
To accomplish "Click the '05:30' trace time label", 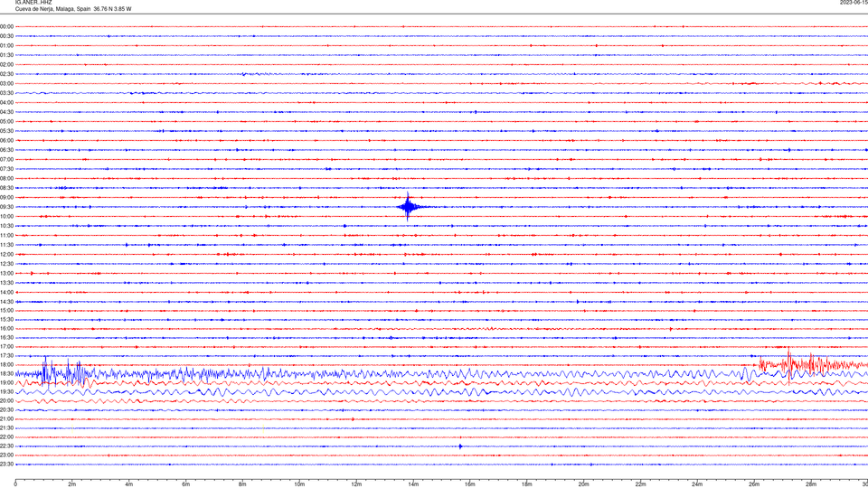I will (x=6, y=131).
